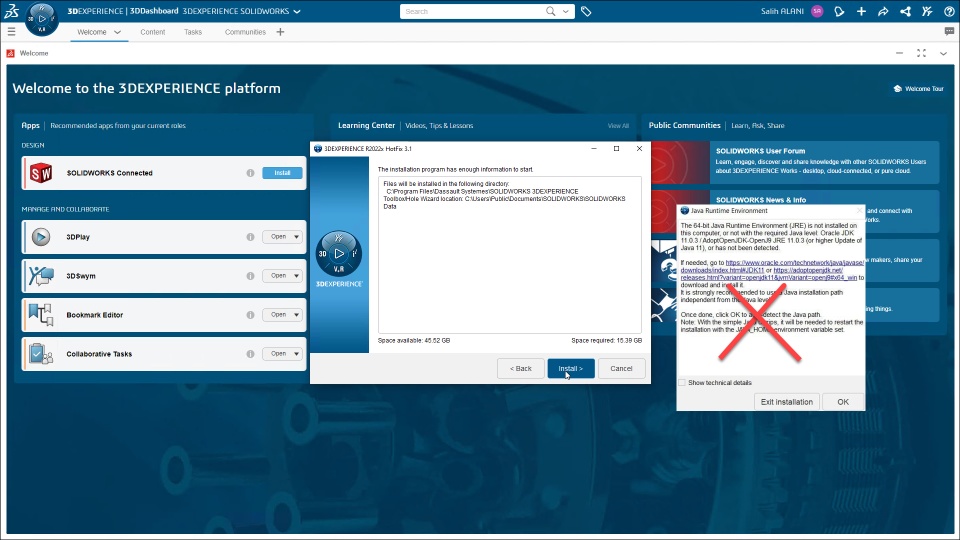
Task: Open the Collaborate network icon in top bar
Action: tap(905, 11)
